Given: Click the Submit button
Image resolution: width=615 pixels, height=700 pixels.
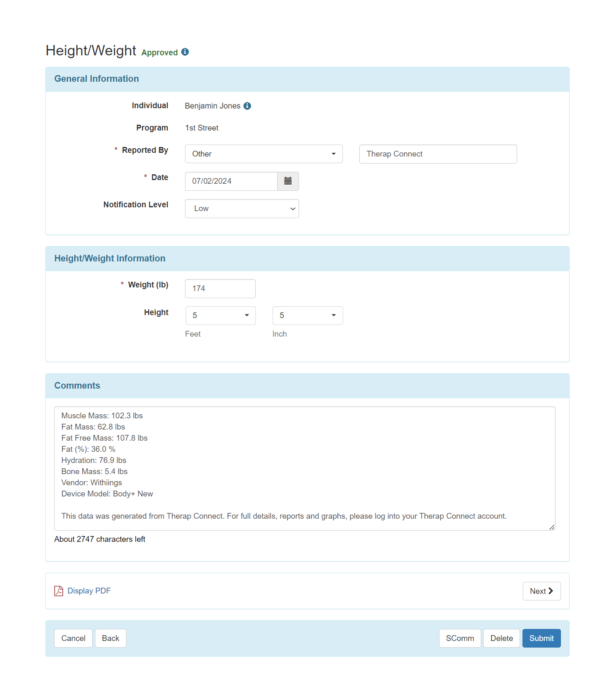Looking at the screenshot, I should tap(541, 638).
